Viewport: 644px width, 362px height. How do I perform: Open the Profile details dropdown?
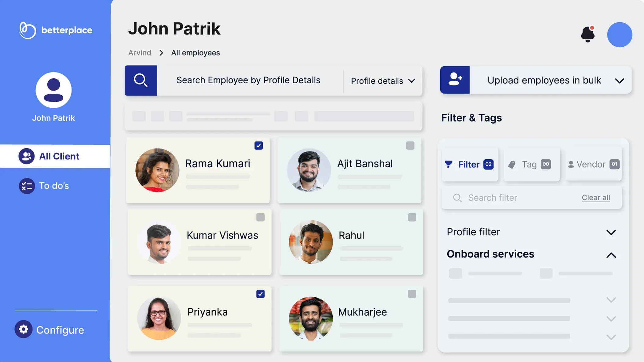383,81
